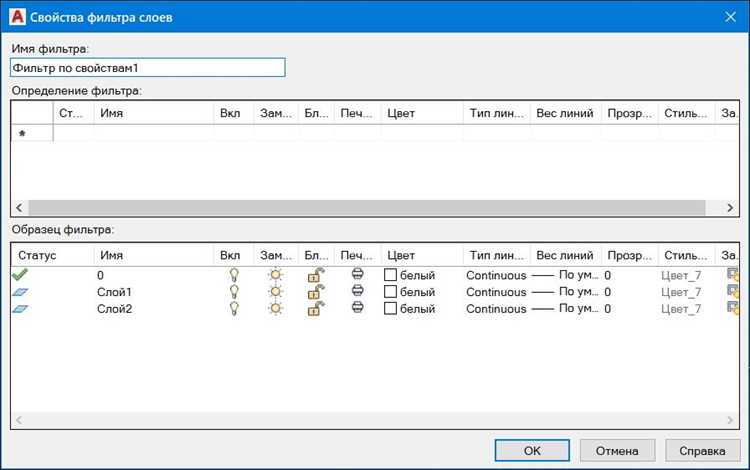Click the padlock icon for layer 0
This screenshot has height=470, width=750.
316,275
